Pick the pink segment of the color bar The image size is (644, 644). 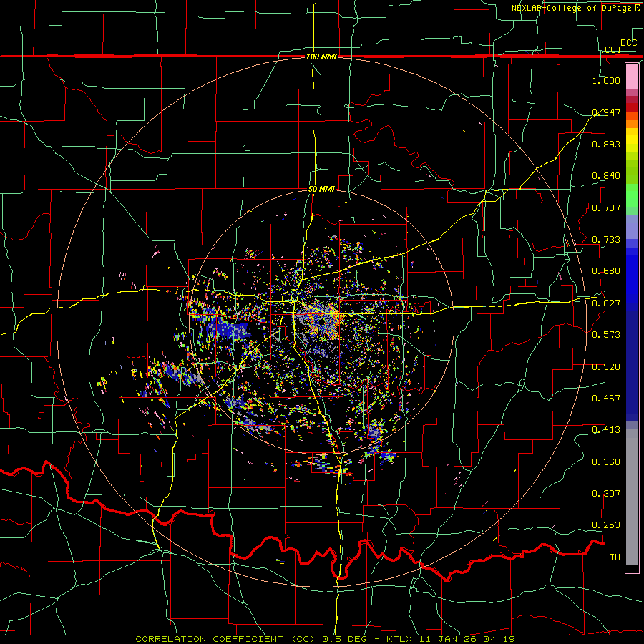pos(632,76)
